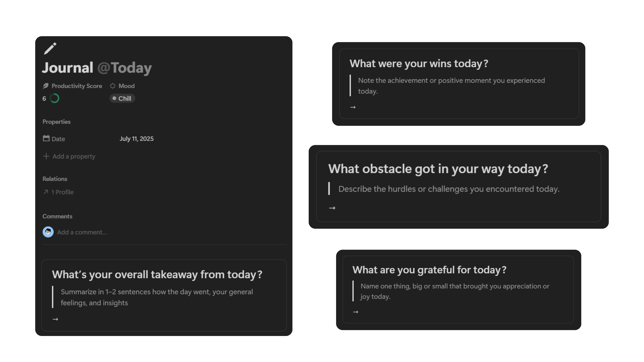Click the sparkle icon beside Mood
Viewport: 644px width, 362px height.
coord(112,86)
